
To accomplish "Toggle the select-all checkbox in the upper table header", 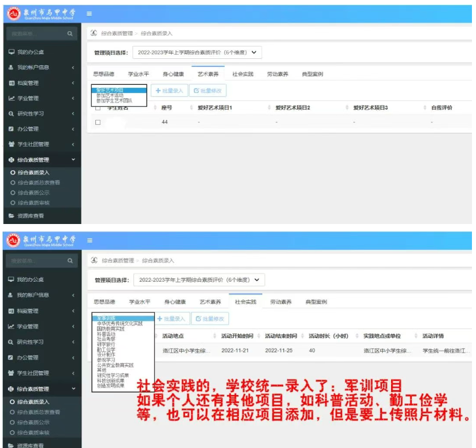I will pyautogui.click(x=98, y=108).
